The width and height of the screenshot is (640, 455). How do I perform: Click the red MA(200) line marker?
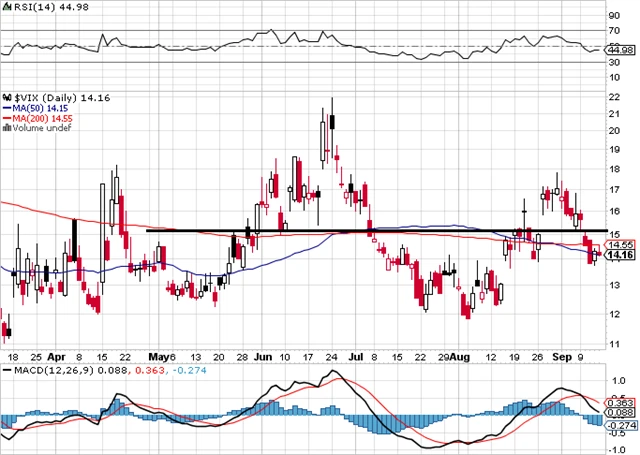(5, 118)
